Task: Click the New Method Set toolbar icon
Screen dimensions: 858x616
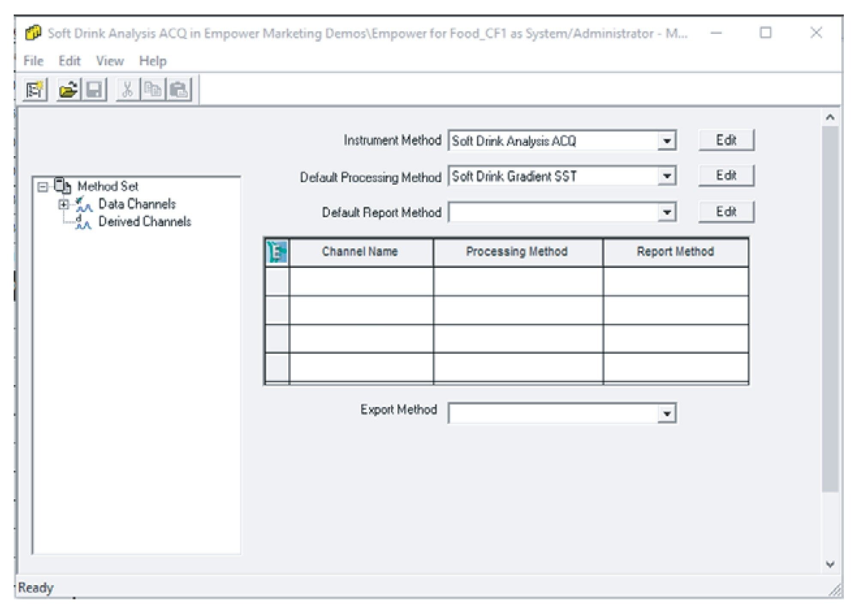Action: pos(35,90)
